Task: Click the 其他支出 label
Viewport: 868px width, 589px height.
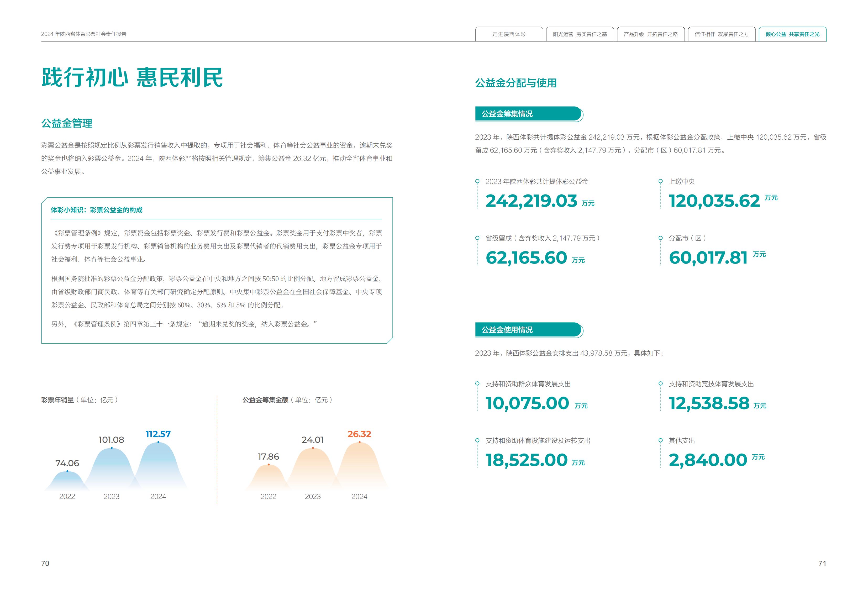Action: pyautogui.click(x=682, y=441)
